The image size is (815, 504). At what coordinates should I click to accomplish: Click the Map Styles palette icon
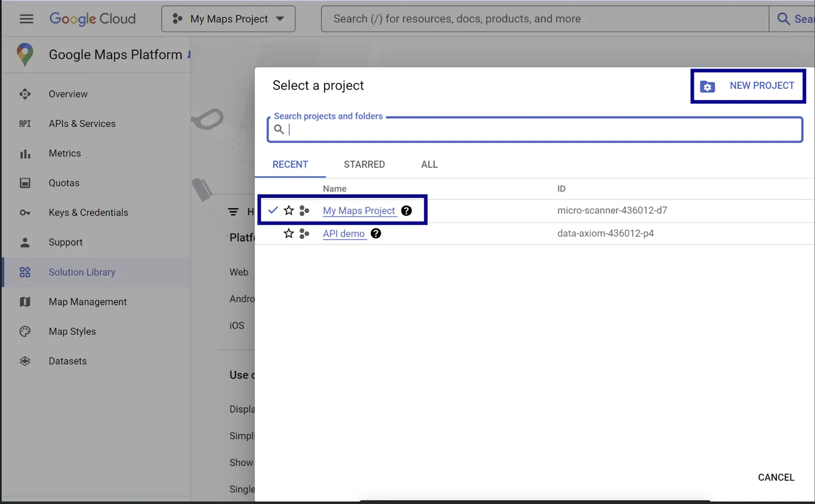tap(25, 331)
